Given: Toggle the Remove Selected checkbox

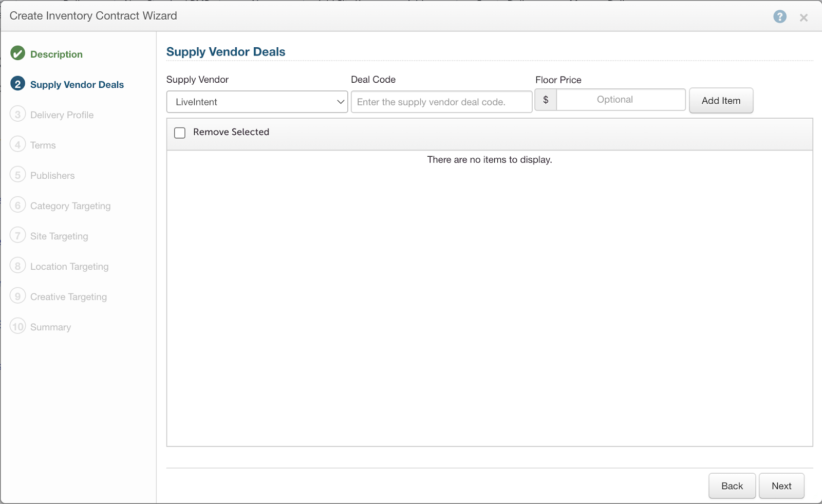Looking at the screenshot, I should pos(180,133).
